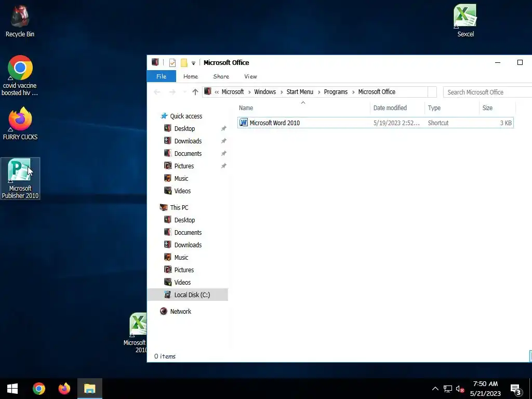
Task: Expand the chevron after Start Menu in the breadcrumb
Action: 319,92
